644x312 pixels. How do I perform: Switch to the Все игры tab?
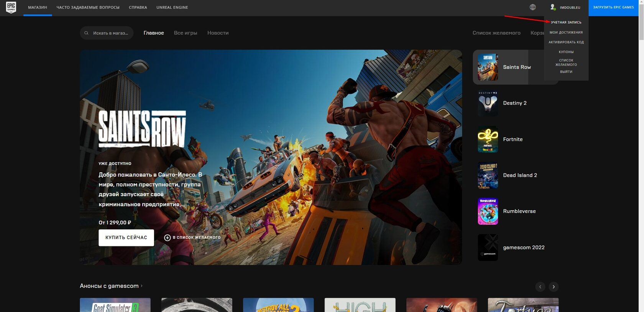click(186, 33)
